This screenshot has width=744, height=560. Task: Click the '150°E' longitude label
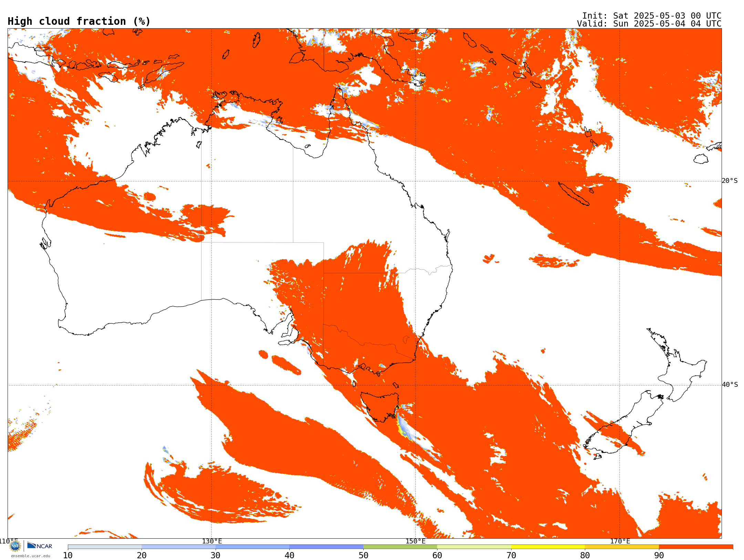point(415,541)
